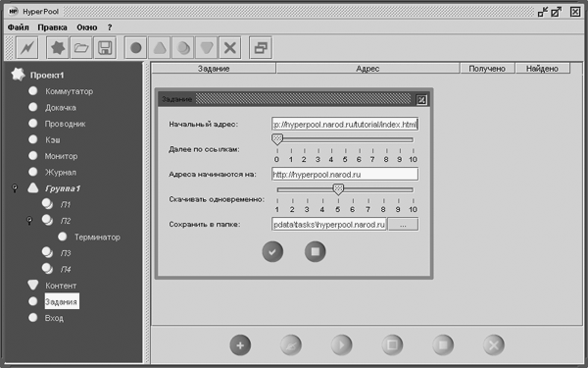Select Задания node
The height and width of the screenshot is (368, 588).
[62, 301]
